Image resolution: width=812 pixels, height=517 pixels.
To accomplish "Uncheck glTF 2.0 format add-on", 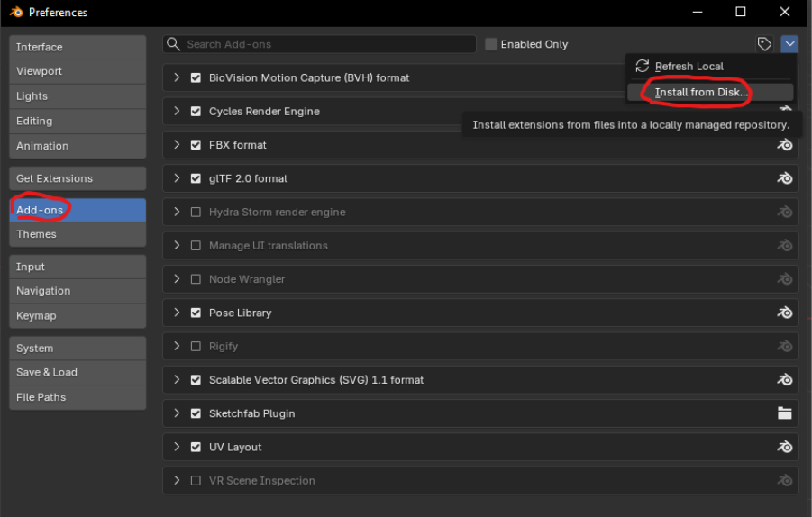I will click(x=196, y=178).
